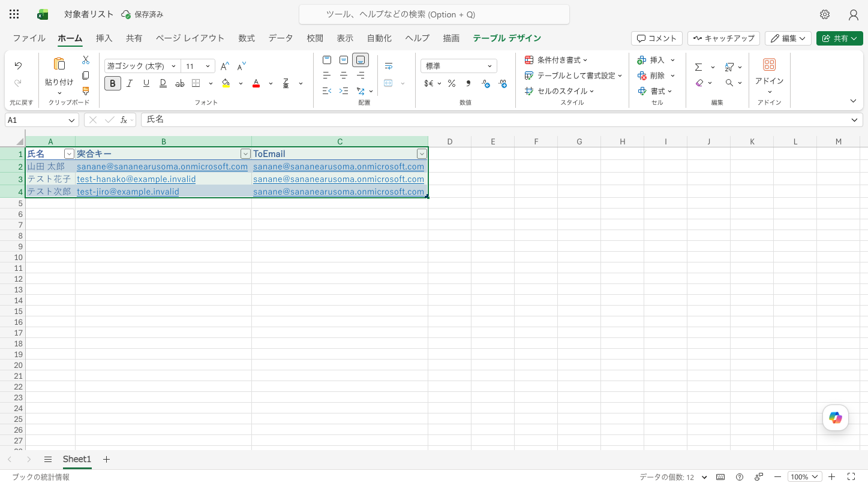Click the コメント button
The height and width of the screenshot is (483, 868).
point(657,38)
